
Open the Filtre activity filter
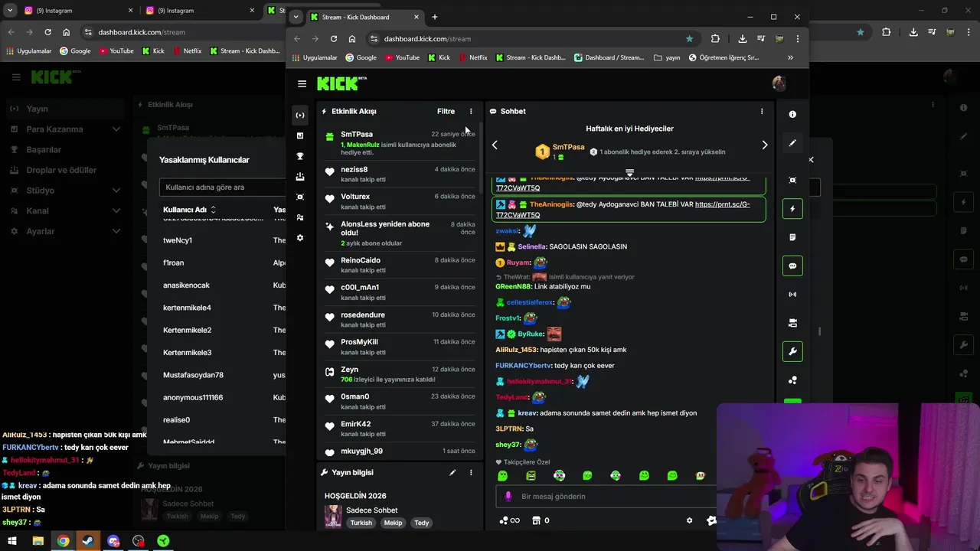point(446,111)
